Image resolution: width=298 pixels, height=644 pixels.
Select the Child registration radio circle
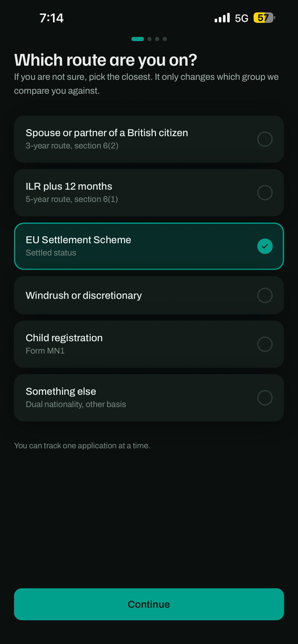coord(265,344)
